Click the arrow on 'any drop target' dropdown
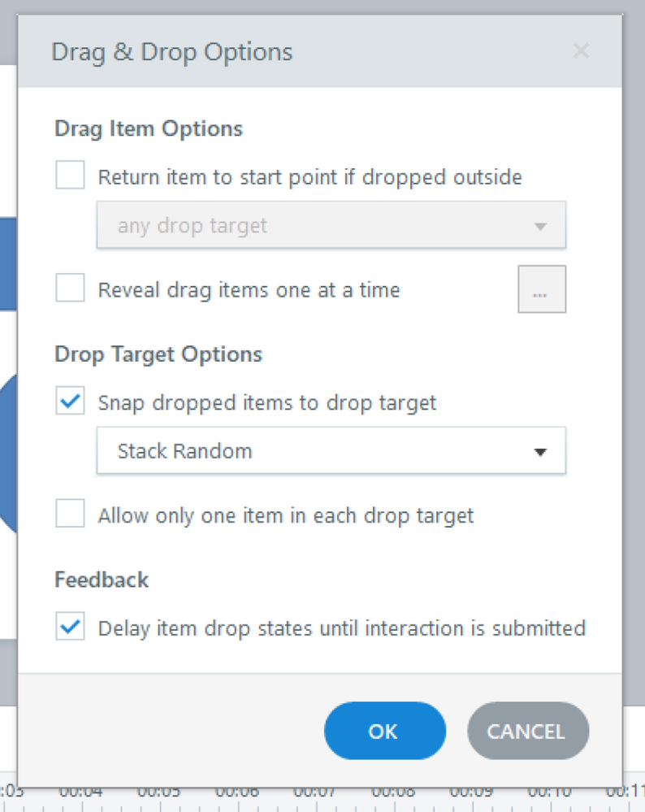 coord(540,226)
